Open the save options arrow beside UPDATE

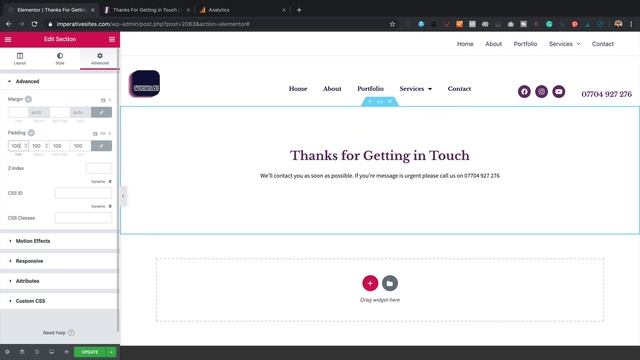pyautogui.click(x=111, y=352)
